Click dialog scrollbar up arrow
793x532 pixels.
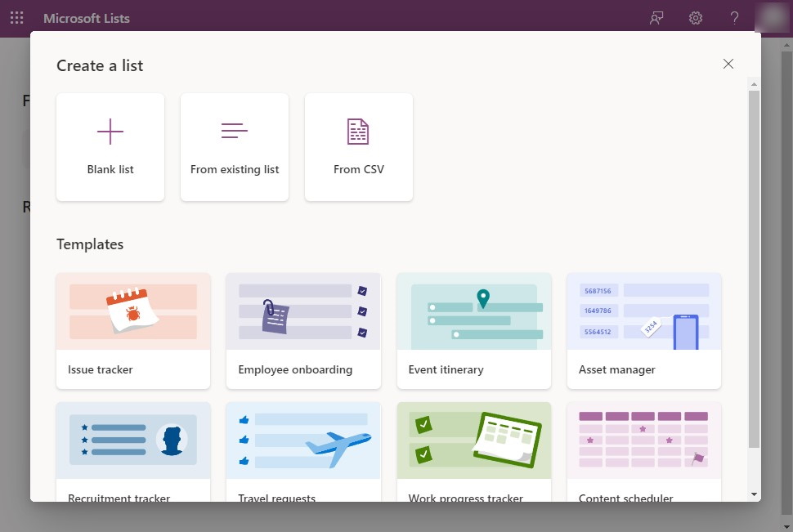754,84
